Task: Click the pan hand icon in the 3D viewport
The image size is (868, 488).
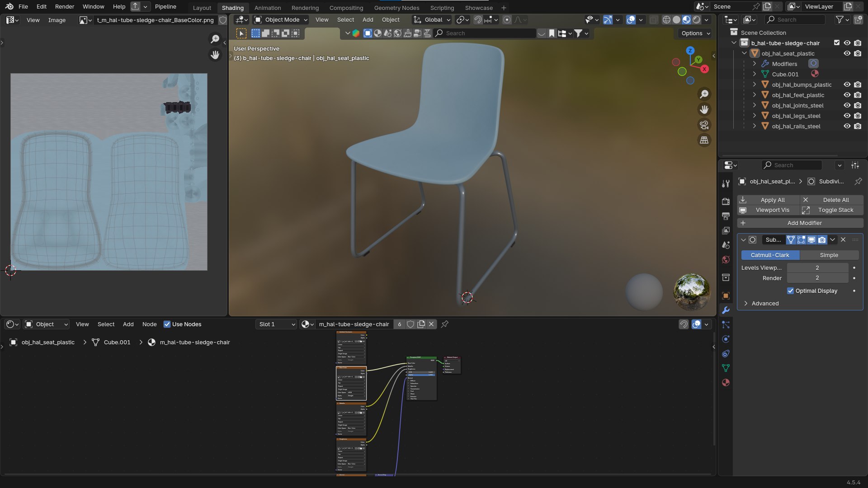Action: tap(704, 109)
